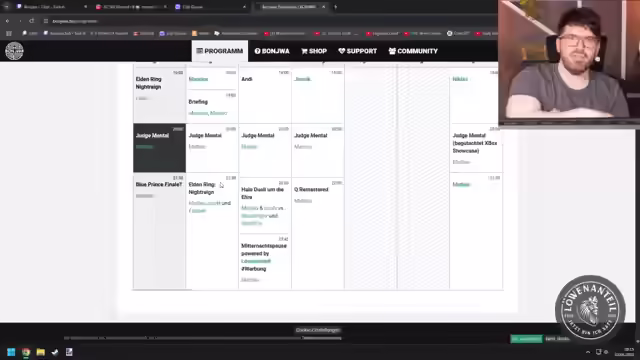Switch to the third browser tab
This screenshot has height=360, width=640.
210,7
